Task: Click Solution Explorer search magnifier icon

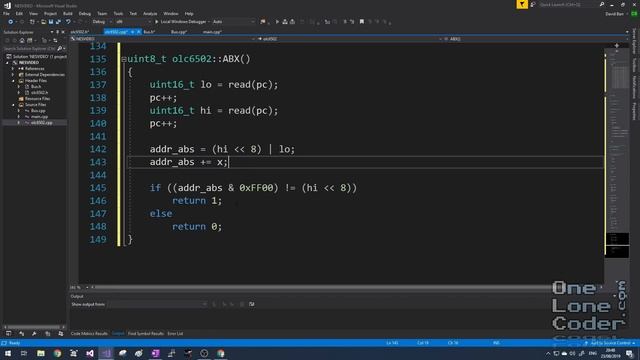Action: coord(60,49)
